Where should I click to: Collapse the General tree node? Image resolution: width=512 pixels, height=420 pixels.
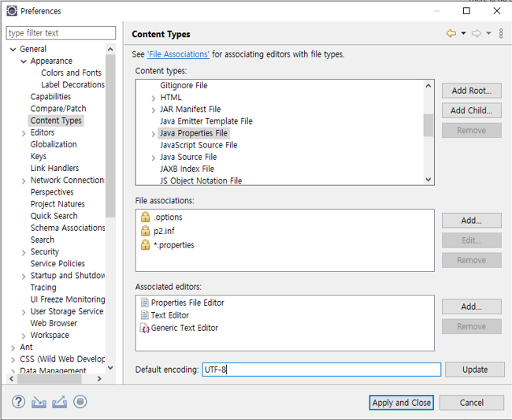tap(13, 50)
